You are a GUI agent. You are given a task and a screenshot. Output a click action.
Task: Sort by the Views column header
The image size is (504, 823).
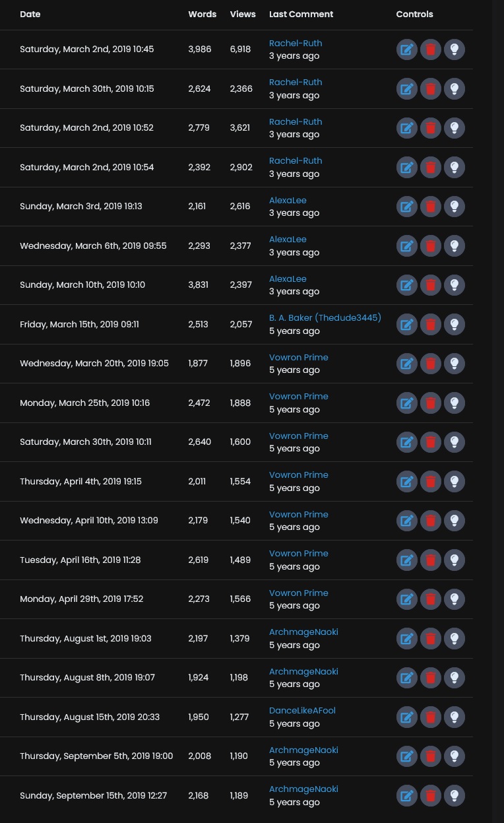243,14
